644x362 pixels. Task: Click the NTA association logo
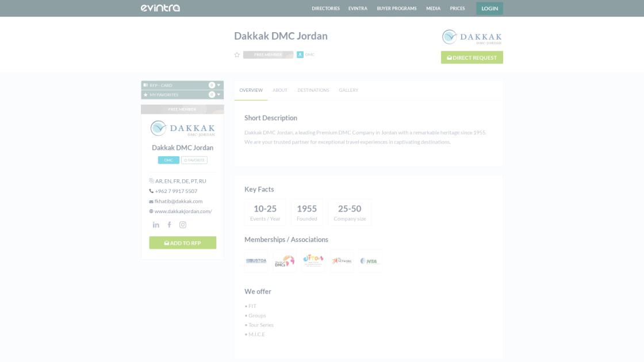(x=369, y=261)
